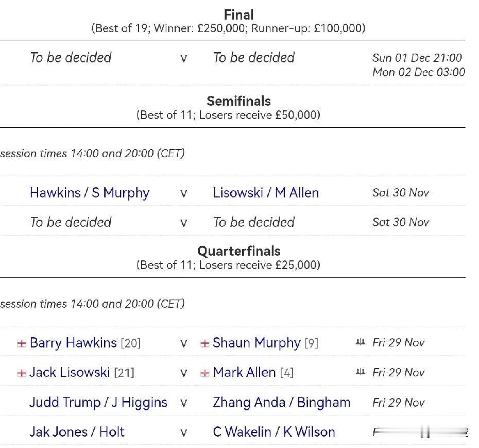Click flag icon beside Mark Allen

[204, 373]
